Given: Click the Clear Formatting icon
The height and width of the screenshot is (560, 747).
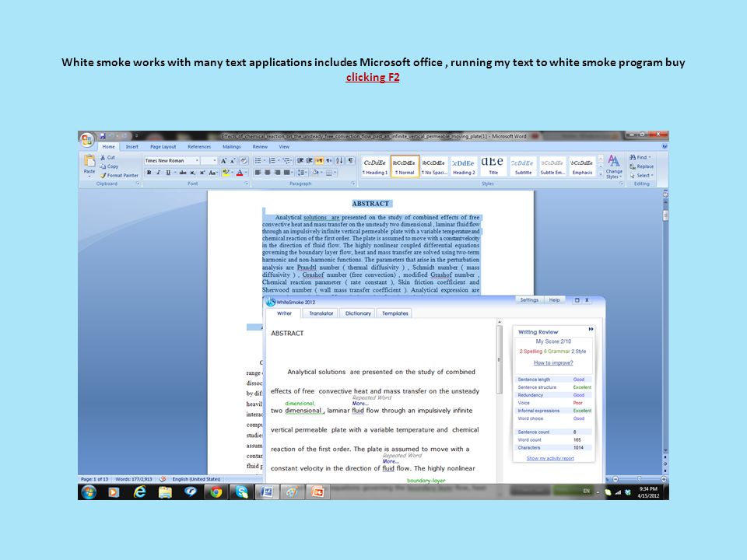Looking at the screenshot, I should click(244, 161).
